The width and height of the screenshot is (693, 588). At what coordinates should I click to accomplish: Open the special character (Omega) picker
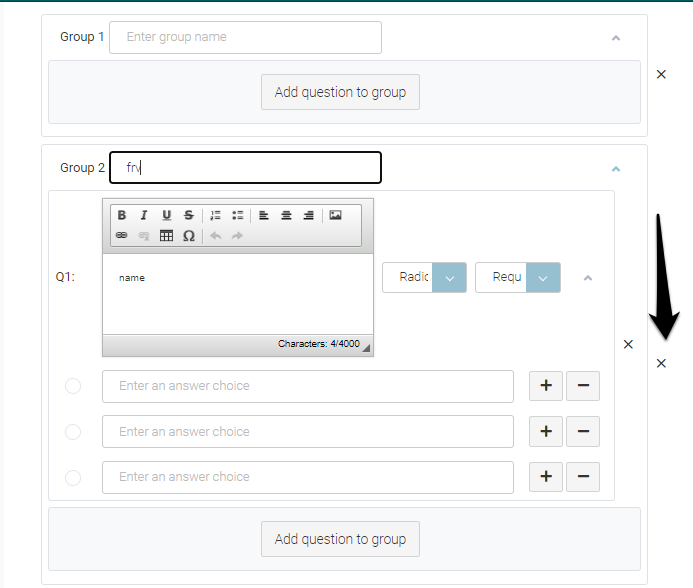[x=188, y=236]
